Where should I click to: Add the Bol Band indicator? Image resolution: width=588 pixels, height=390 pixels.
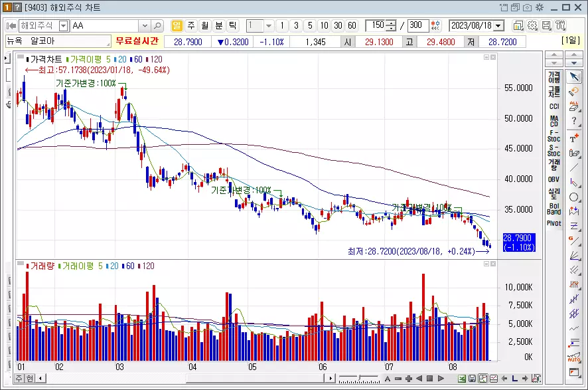coord(554,209)
